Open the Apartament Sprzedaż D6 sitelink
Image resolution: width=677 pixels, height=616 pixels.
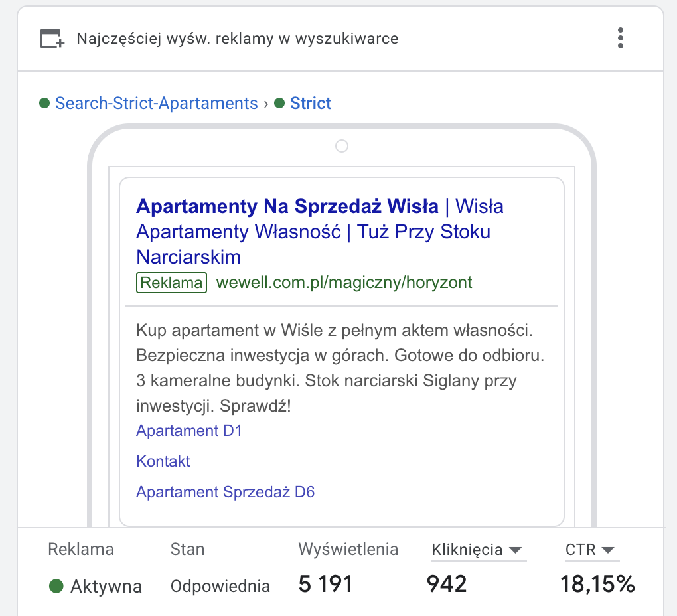point(225,492)
